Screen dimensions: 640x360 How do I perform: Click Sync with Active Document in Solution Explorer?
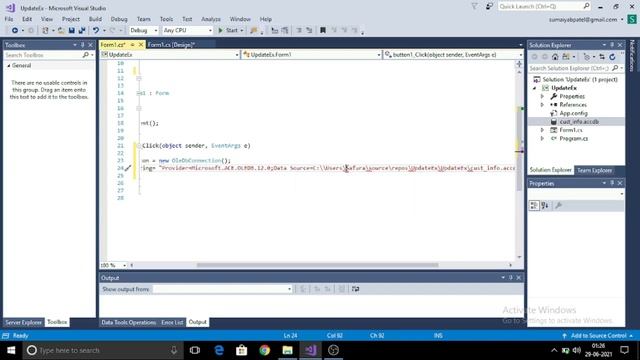(602, 57)
